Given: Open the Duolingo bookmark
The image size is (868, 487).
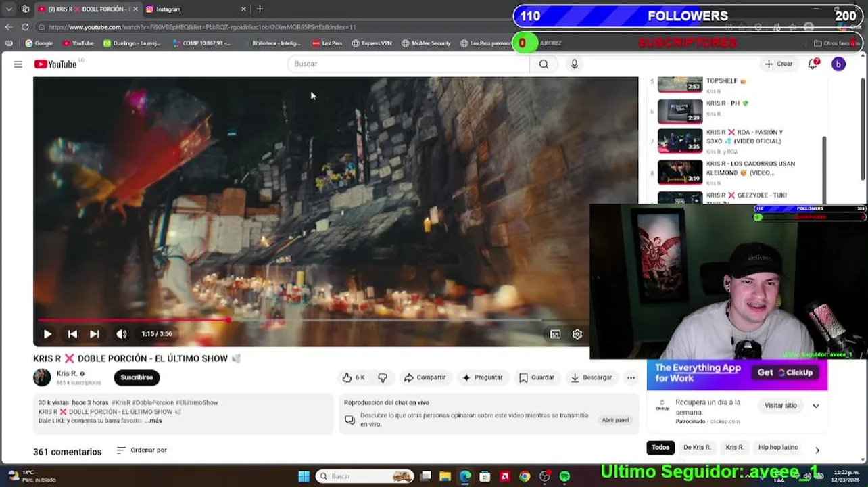Looking at the screenshot, I should coord(132,43).
